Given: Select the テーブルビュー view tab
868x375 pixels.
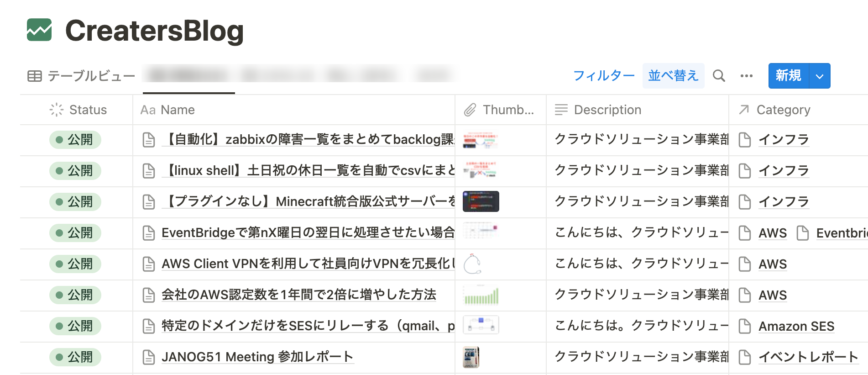Looking at the screenshot, I should coord(91,76).
